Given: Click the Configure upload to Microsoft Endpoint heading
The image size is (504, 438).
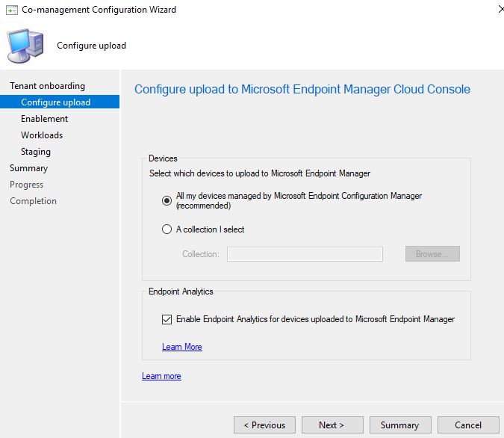Looking at the screenshot, I should click(302, 89).
